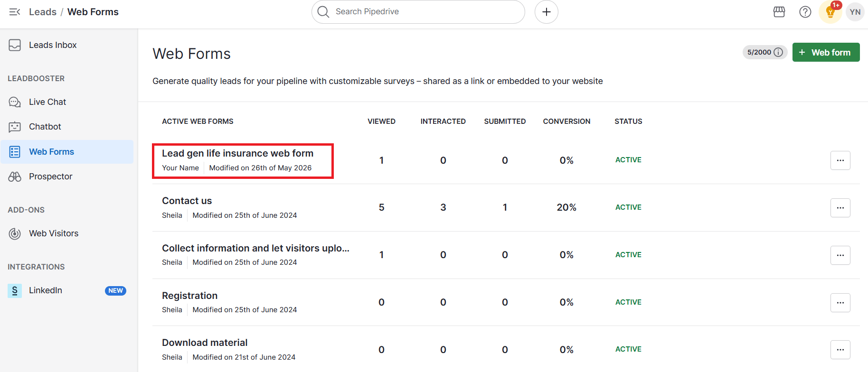Open the Help question mark icon
The image size is (868, 372).
pos(805,12)
